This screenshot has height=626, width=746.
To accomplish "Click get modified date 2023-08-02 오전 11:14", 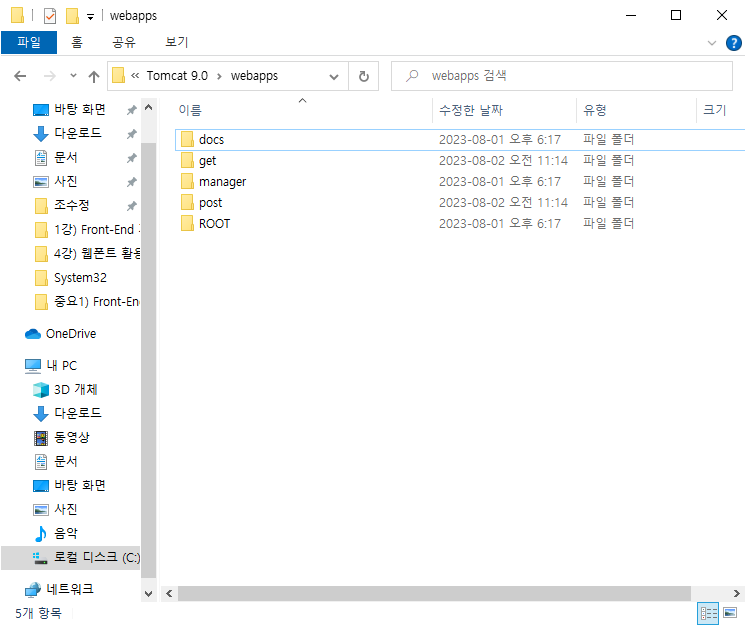I will (503, 161).
